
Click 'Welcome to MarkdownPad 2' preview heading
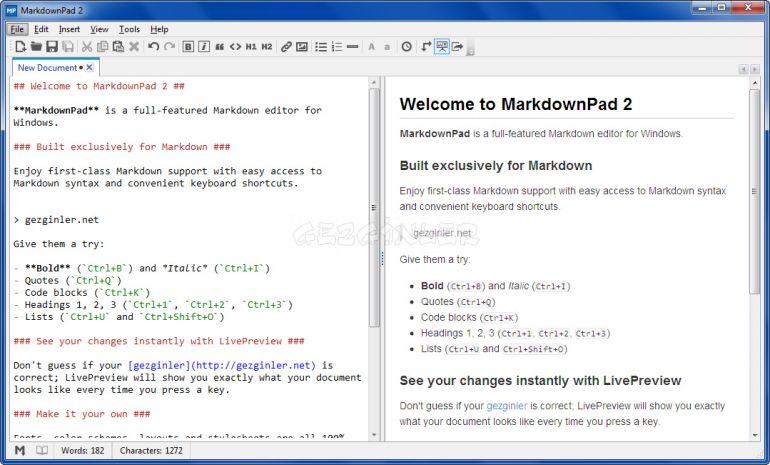tap(516, 104)
